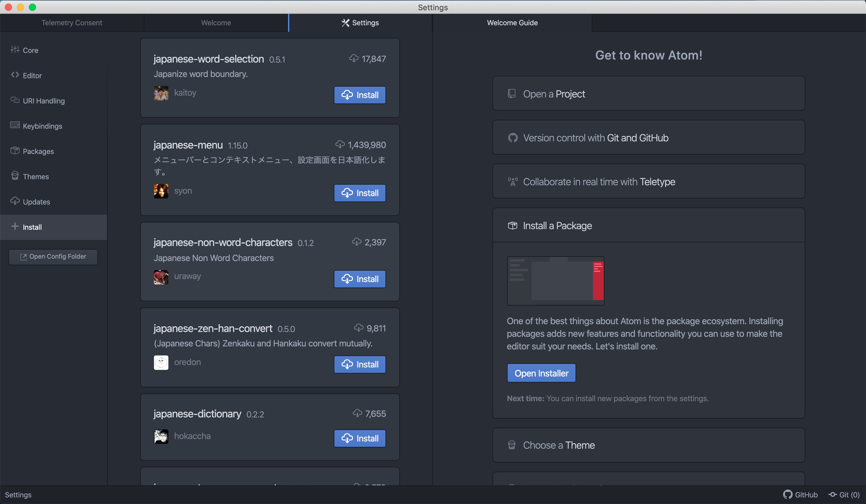Click the Open Installer button

pyautogui.click(x=541, y=373)
